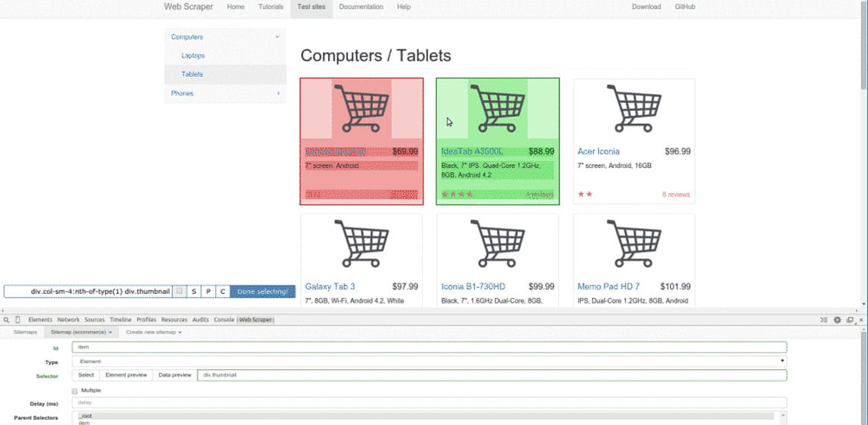This screenshot has height=425, width=868.
Task: Expand the Phones sidebar category
Action: pos(225,93)
